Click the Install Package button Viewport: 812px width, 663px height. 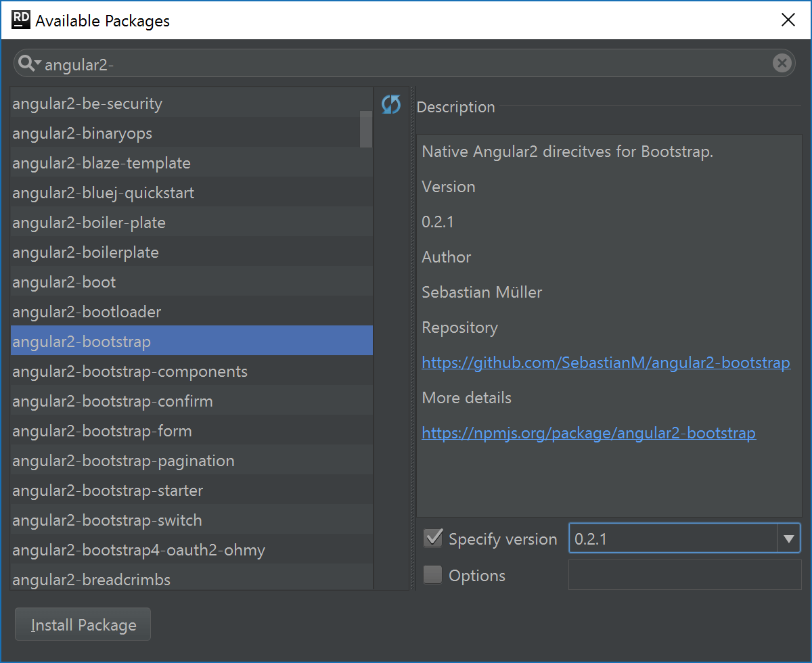pos(83,625)
